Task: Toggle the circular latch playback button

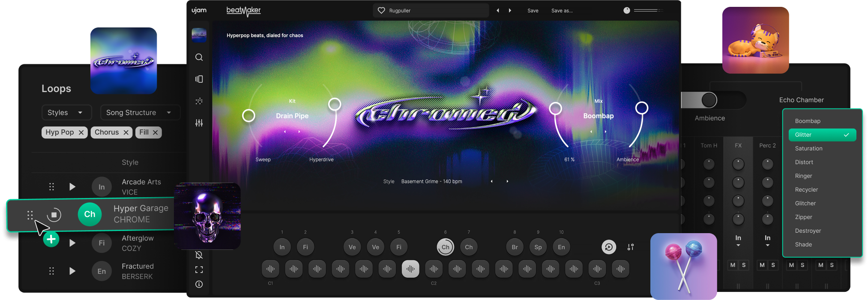Action: (x=609, y=247)
